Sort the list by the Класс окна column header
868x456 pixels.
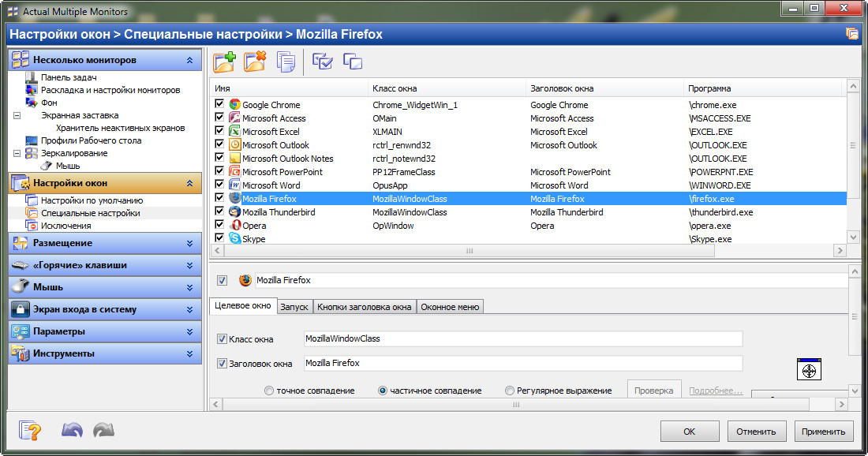(x=447, y=88)
